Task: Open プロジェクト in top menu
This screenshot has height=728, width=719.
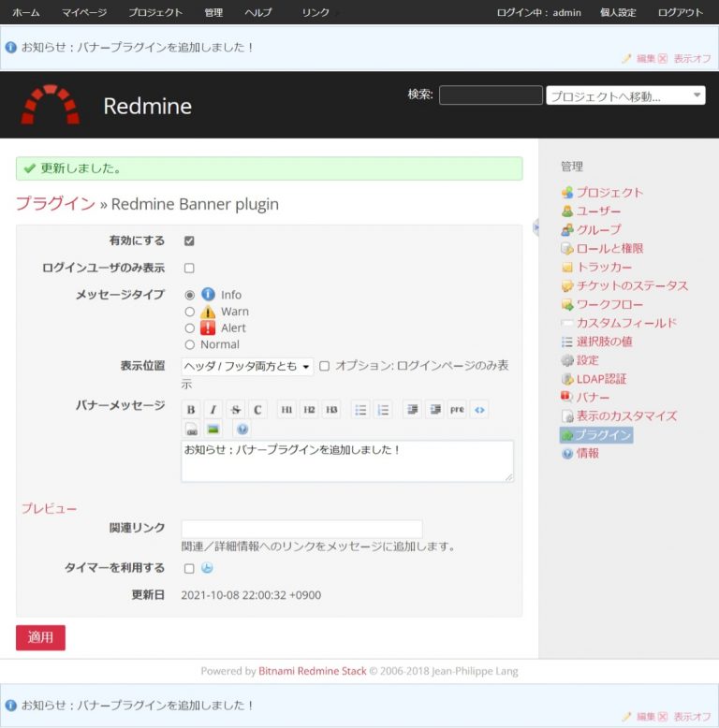Action: click(x=155, y=12)
